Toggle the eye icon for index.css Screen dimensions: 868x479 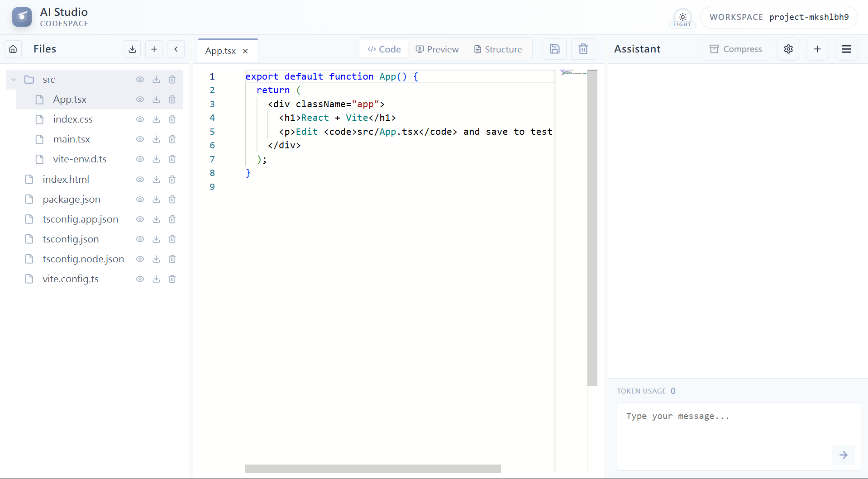(140, 119)
